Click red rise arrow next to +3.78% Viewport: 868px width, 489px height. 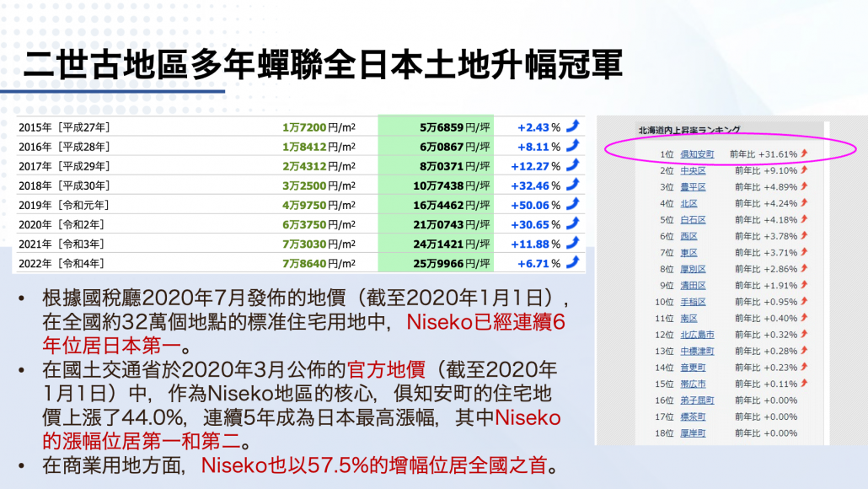click(804, 236)
